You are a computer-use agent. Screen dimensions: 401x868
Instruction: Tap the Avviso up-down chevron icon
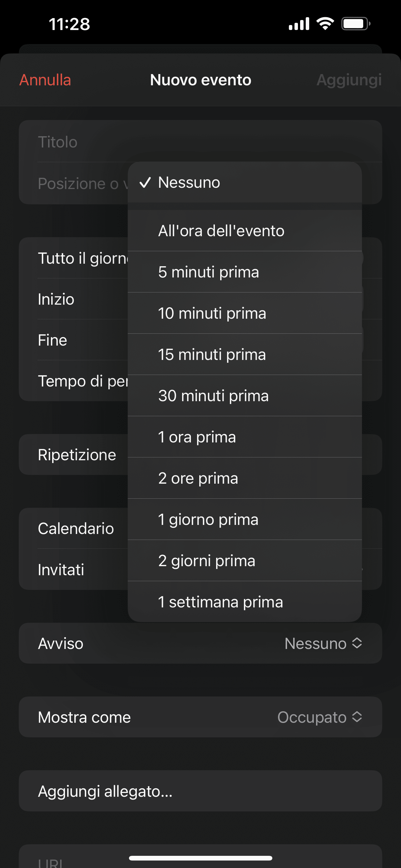357,643
